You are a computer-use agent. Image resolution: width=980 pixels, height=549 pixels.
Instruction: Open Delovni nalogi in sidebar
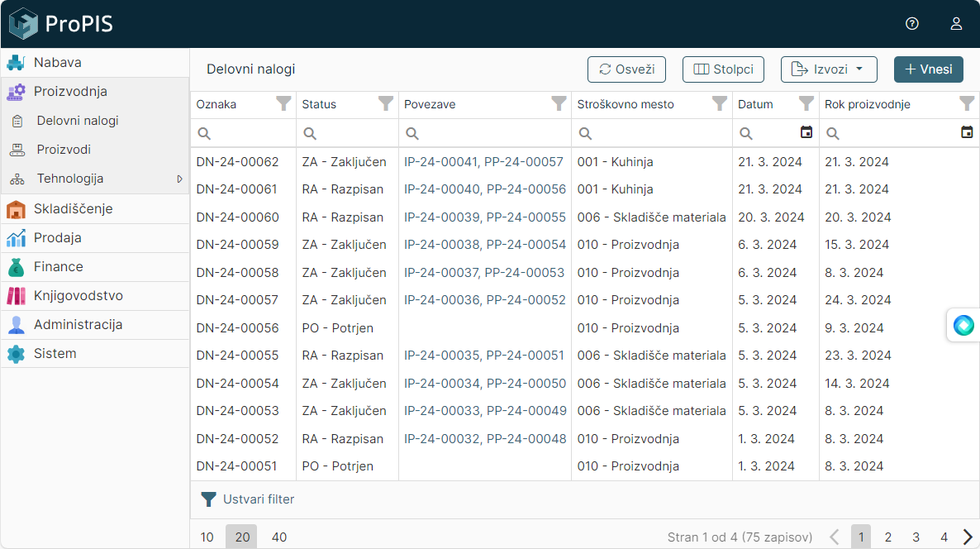pos(95,121)
